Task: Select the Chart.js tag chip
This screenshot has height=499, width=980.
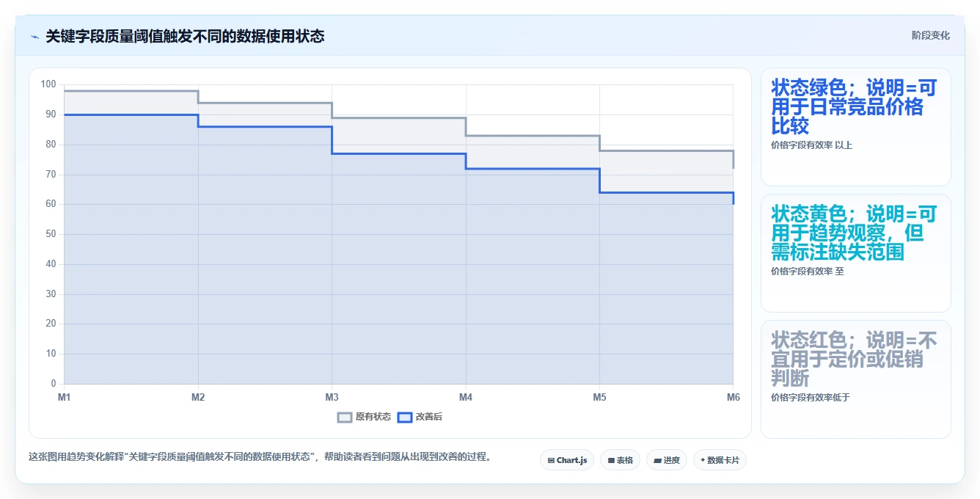Action: (567, 460)
